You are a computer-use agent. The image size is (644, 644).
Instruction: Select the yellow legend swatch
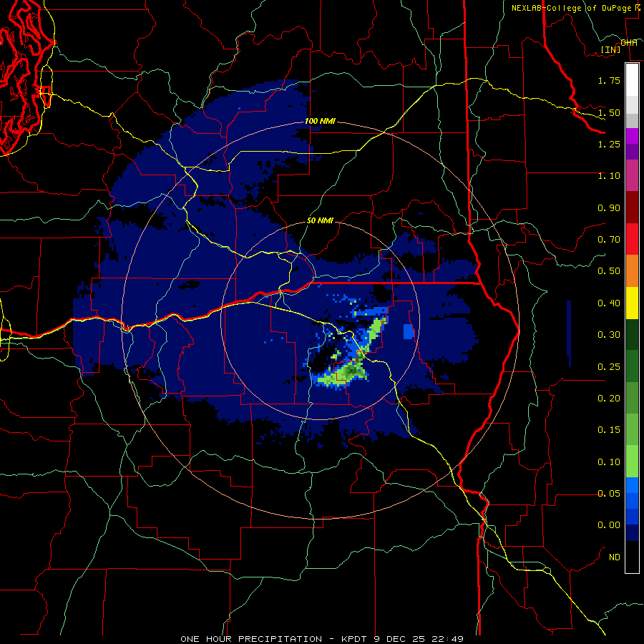(x=632, y=303)
